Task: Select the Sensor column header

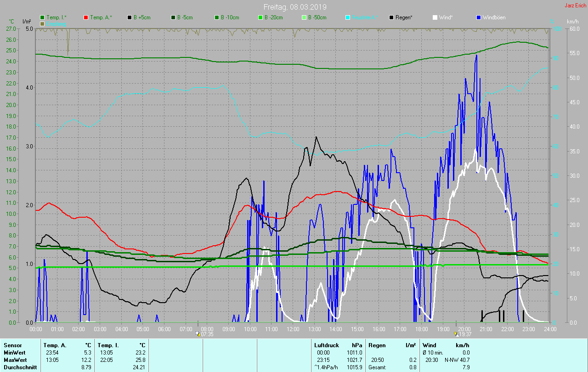Action: click(13, 345)
